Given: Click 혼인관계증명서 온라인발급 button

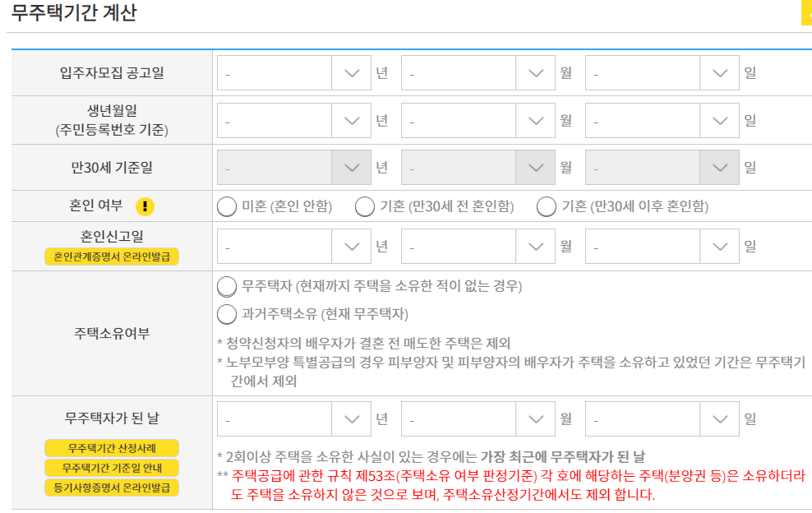Looking at the screenshot, I should click(112, 256).
